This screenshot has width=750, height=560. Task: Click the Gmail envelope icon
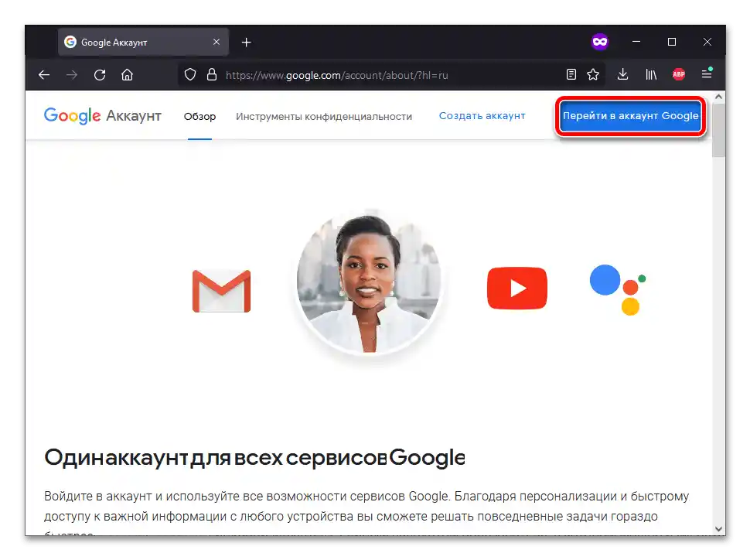pos(221,291)
